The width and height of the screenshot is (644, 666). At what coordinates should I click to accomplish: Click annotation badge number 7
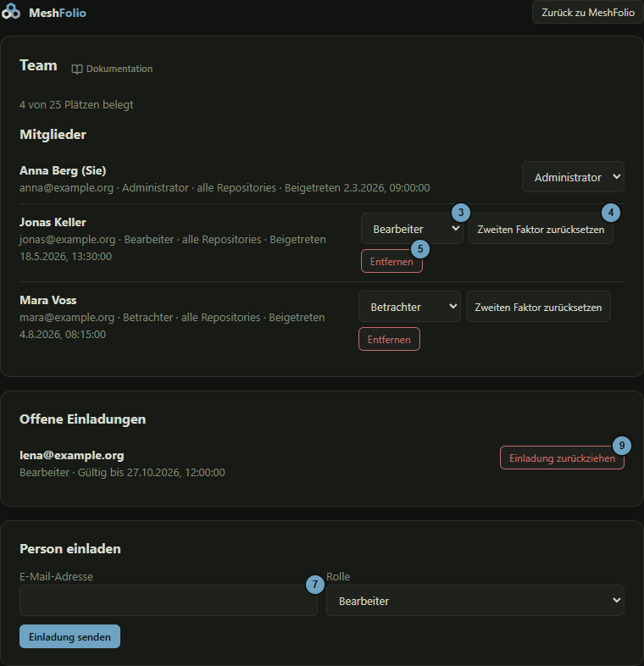point(315,585)
